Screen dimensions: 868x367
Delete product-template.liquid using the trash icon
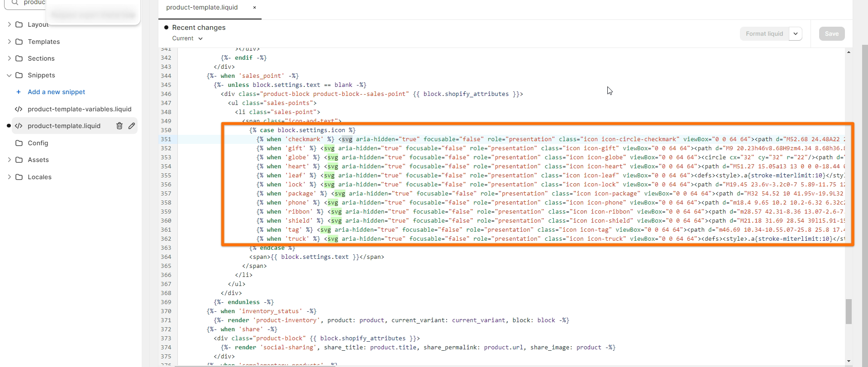[119, 126]
